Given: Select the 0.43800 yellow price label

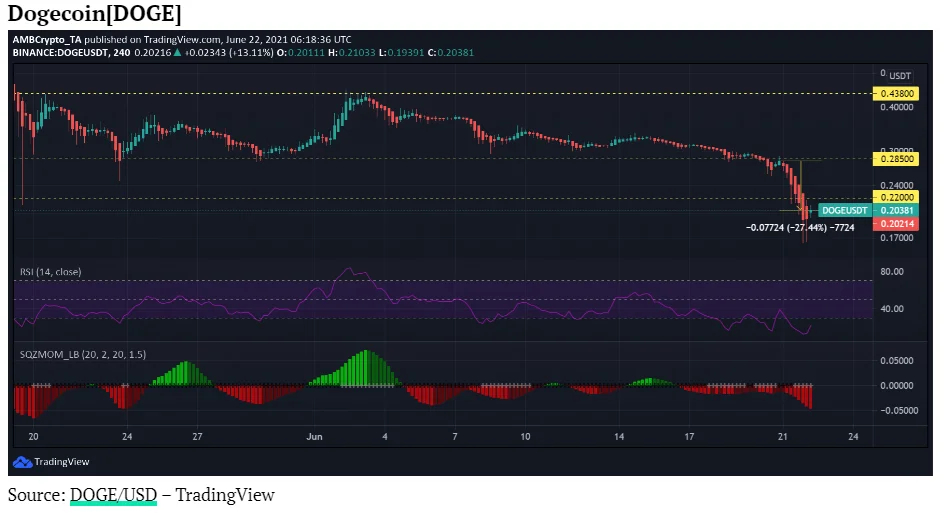Looking at the screenshot, I should 896,94.
